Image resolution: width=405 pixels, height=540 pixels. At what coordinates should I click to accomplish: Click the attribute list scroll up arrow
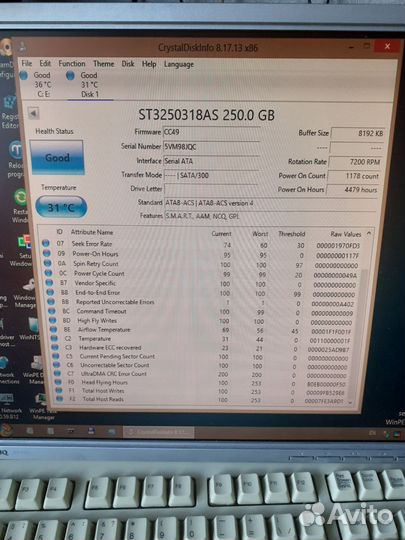point(369,233)
